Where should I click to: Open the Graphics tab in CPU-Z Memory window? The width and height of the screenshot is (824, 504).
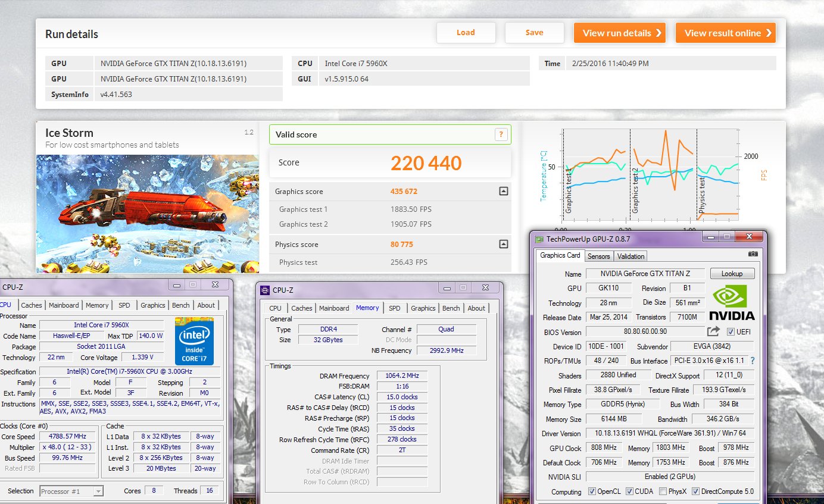(x=423, y=308)
